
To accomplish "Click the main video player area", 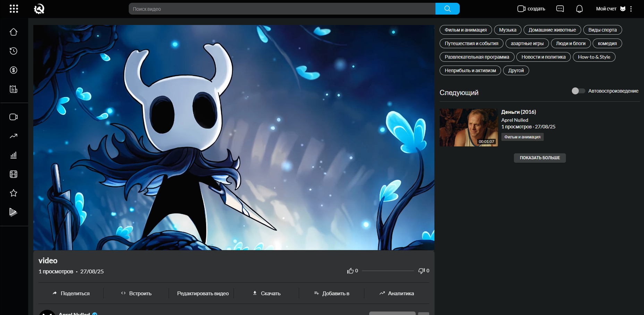I will coord(234,137).
